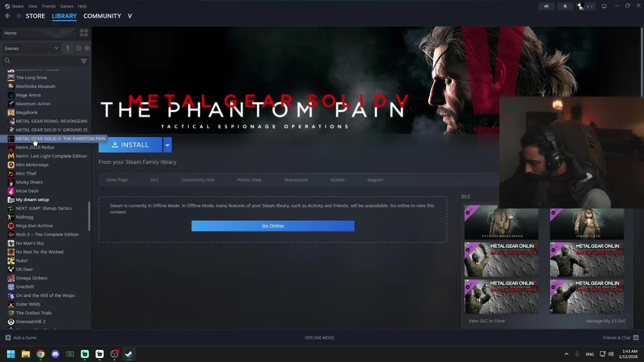The height and width of the screenshot is (362, 644).
Task: Open Discord from taskbar
Action: pyautogui.click(x=55, y=354)
